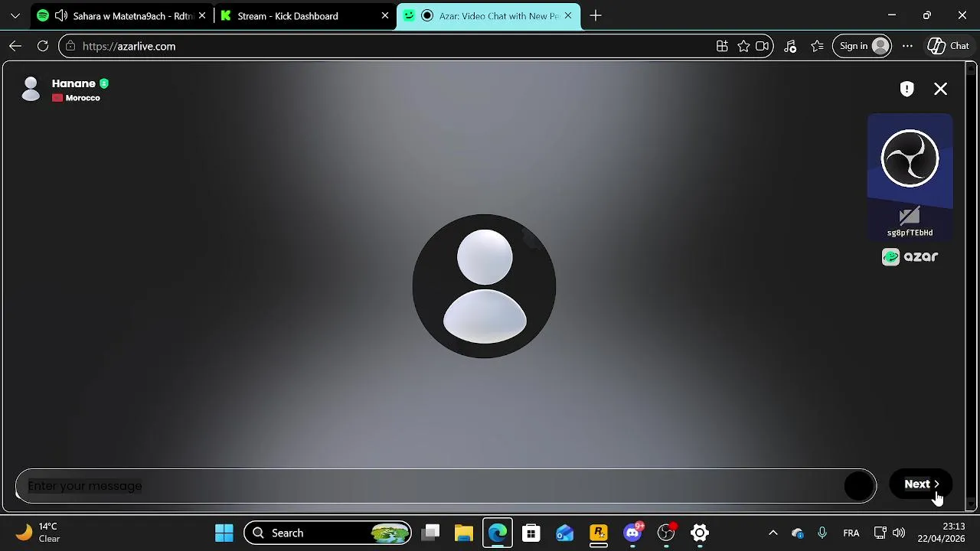The width and height of the screenshot is (980, 551).
Task: Refresh the current page
Action: 43,46
